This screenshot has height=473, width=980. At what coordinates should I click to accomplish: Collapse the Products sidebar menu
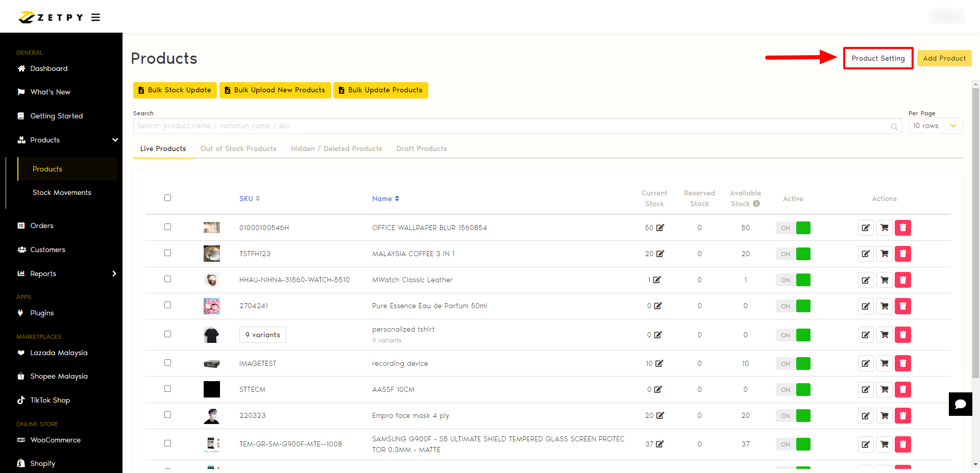115,140
